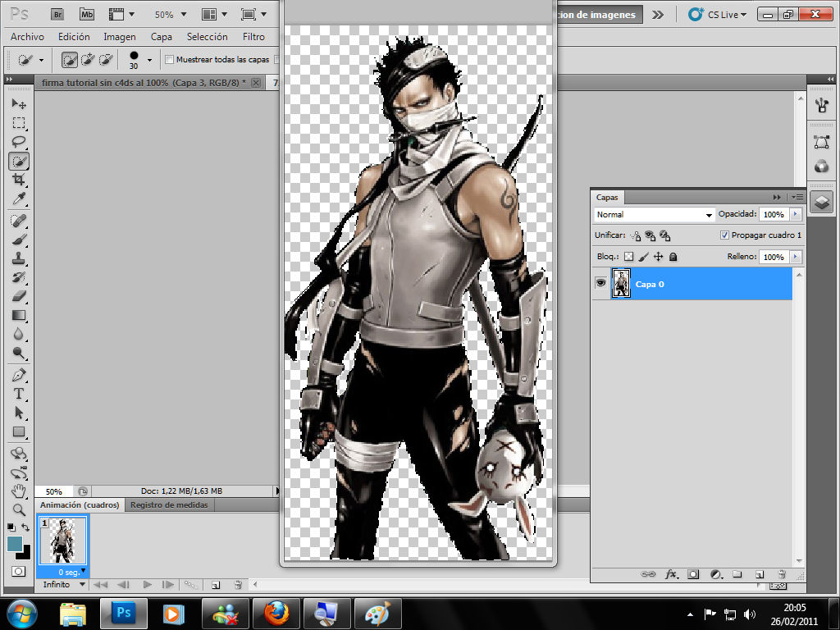Open the Edición menu
The image size is (840, 630).
click(74, 36)
